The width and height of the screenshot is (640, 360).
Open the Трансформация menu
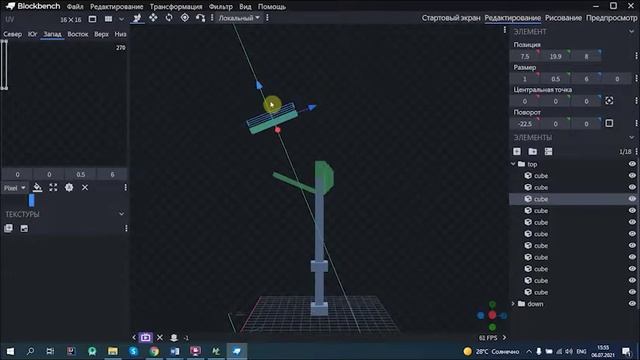[176, 7]
